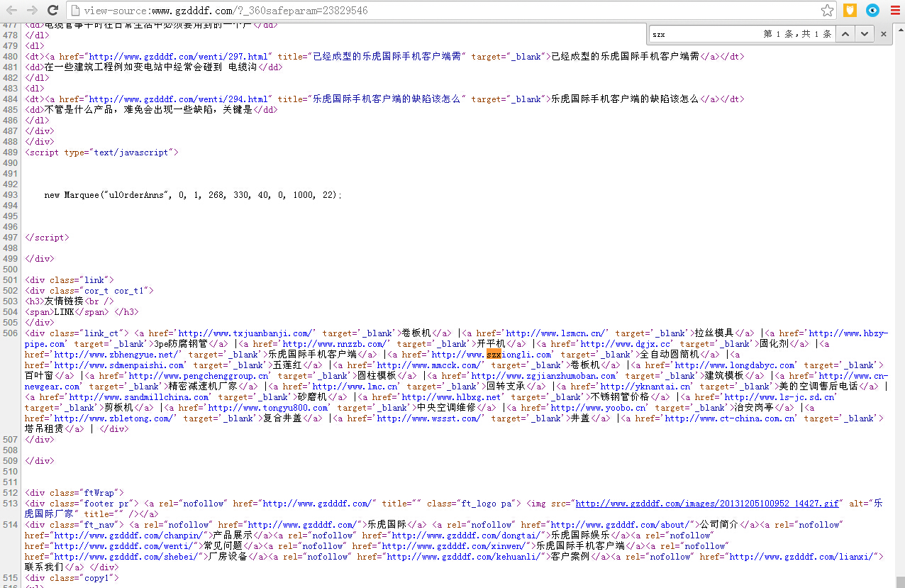Open the blue eye extension icon
Screen dimensions: 905x588
coord(872,11)
